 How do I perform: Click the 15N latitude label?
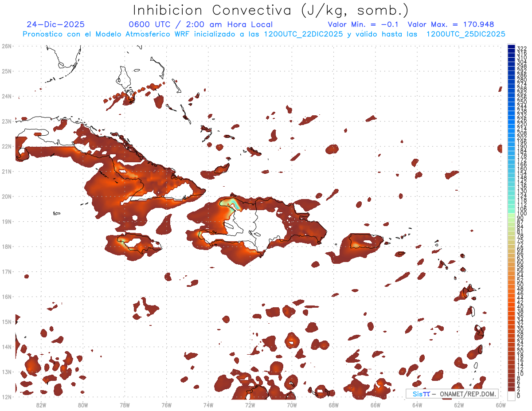pyautogui.click(x=7, y=321)
